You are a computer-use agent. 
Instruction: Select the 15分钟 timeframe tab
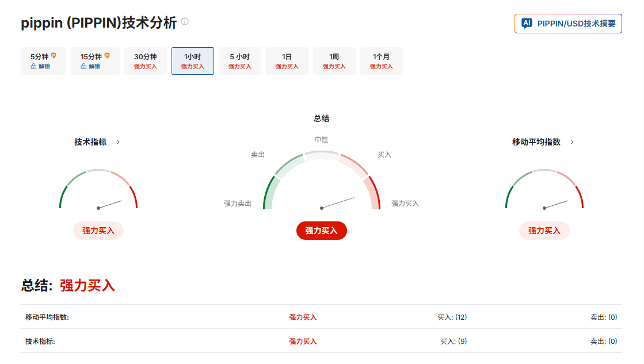click(x=95, y=61)
